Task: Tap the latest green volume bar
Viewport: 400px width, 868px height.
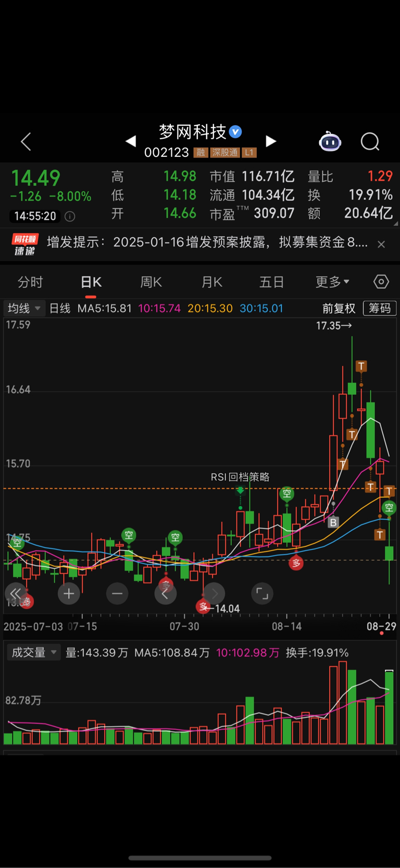Action: (389, 707)
